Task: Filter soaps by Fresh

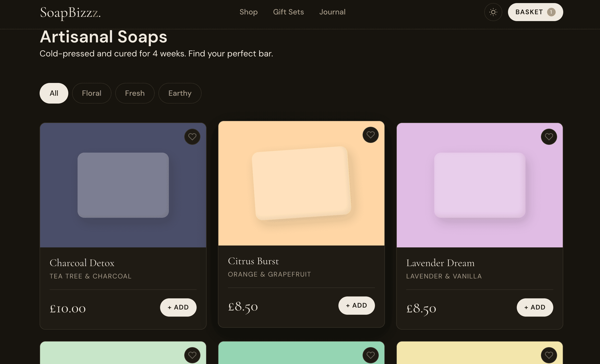Action: [135, 93]
